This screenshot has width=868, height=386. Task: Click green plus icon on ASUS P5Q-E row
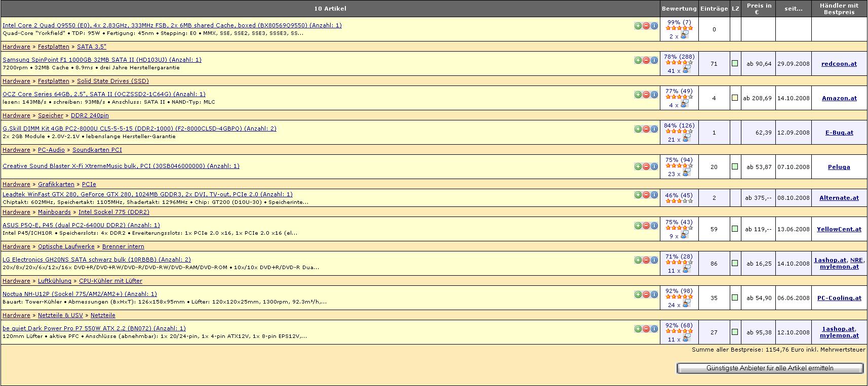click(638, 225)
